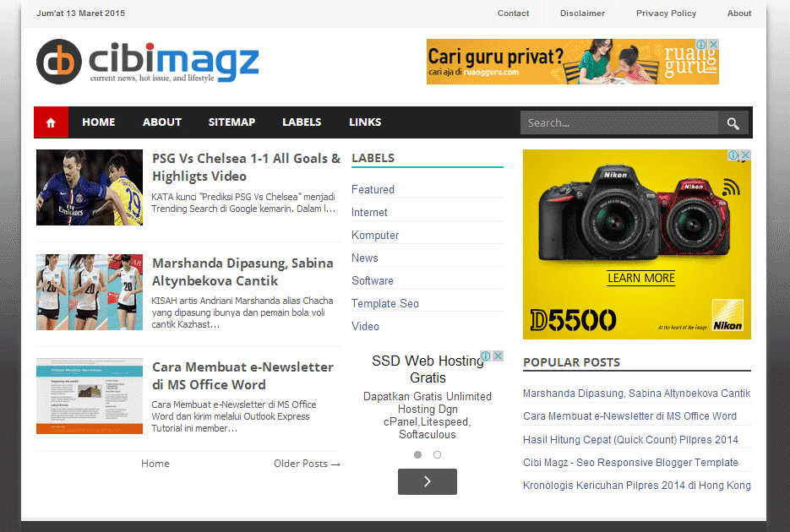Open popular post Marshanda Dipasung, Sabina Altynbekova
Screen dimensions: 790x532
637,393
